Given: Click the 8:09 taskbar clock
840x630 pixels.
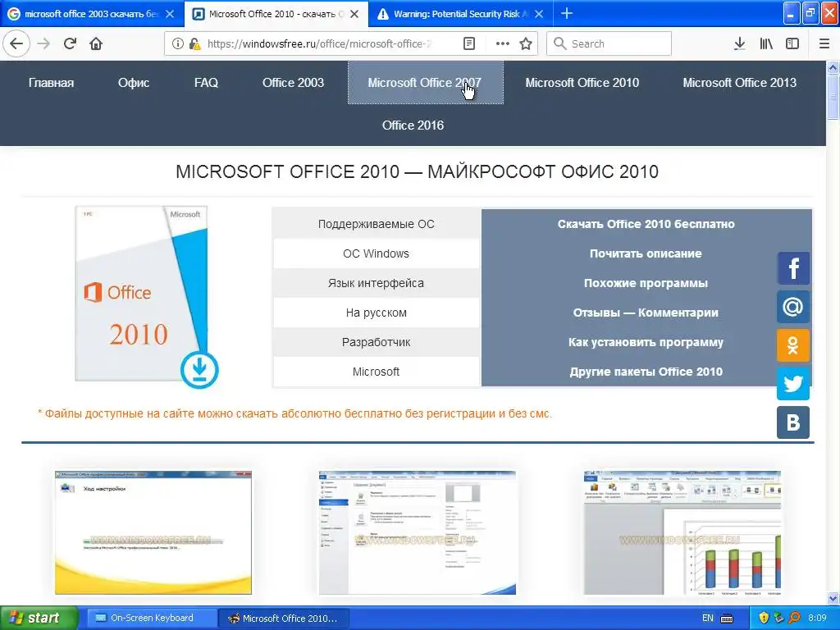Looking at the screenshot, I should [817, 618].
